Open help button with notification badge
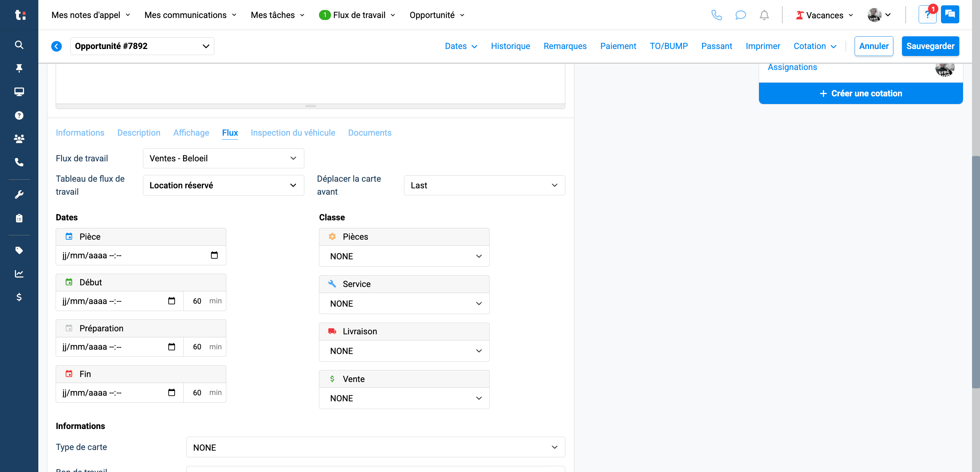Image resolution: width=980 pixels, height=472 pixels. point(927,15)
